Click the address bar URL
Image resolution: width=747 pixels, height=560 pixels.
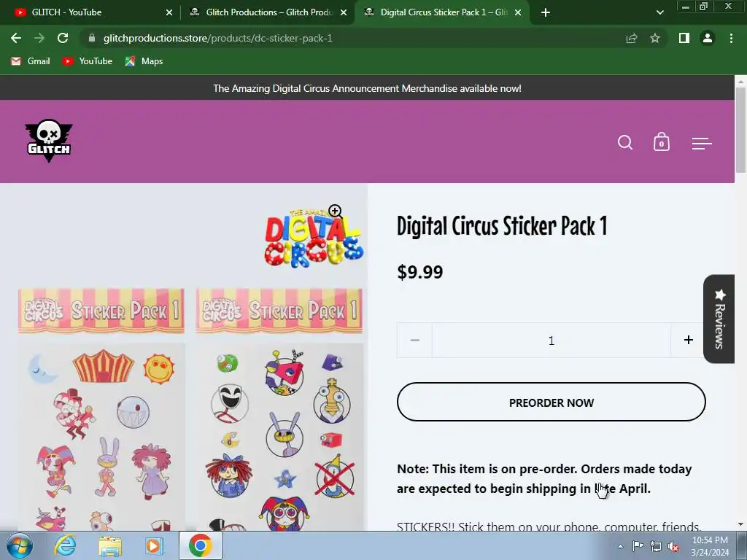217,38
